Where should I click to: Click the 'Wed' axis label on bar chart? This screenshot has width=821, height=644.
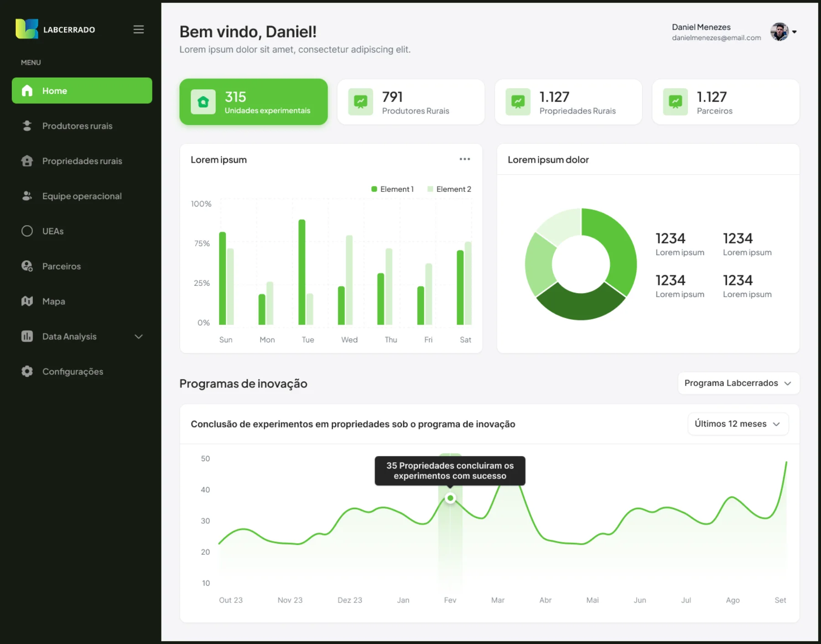coord(349,340)
